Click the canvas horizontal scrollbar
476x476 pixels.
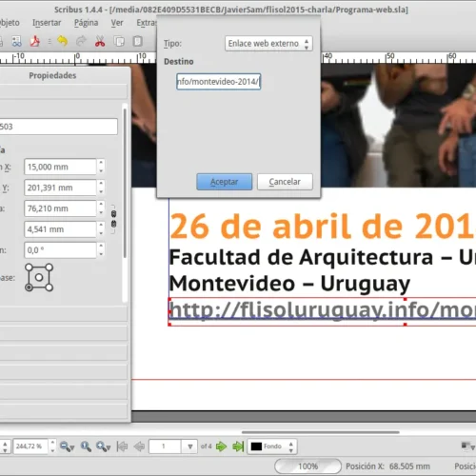[320, 432]
